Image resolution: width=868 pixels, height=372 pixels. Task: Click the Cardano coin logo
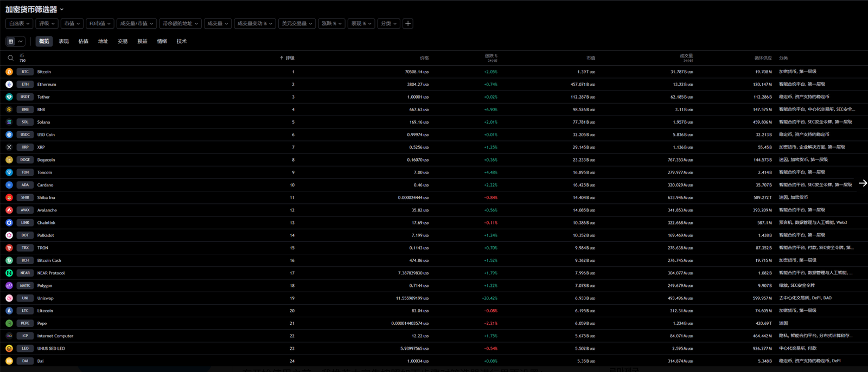[x=9, y=185]
